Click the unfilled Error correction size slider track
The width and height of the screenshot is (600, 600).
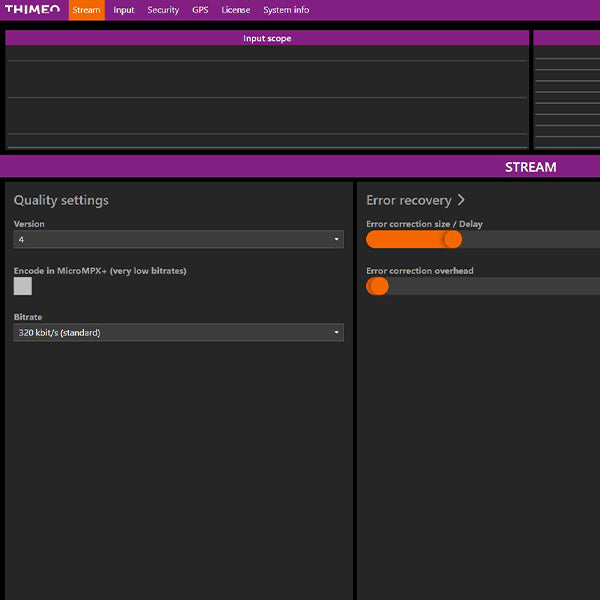point(530,240)
